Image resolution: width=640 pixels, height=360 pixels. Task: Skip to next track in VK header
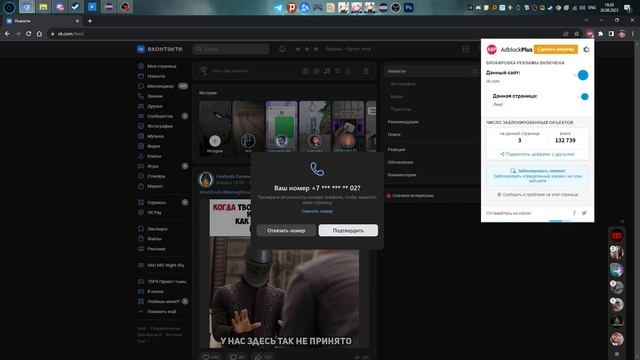tap(316, 49)
